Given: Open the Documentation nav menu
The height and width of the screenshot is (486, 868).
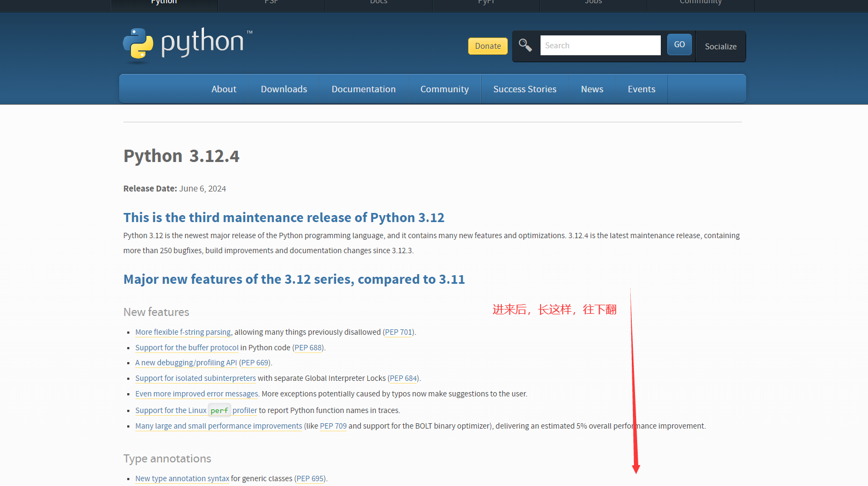Looking at the screenshot, I should [363, 89].
